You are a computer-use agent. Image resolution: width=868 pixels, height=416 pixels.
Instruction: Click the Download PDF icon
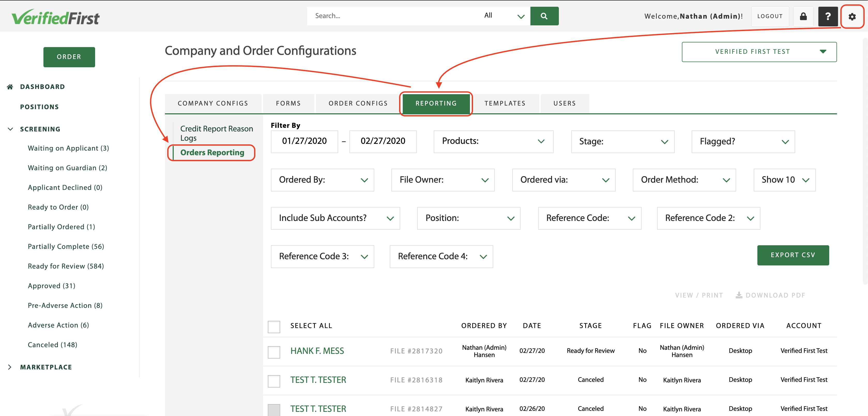pos(738,295)
